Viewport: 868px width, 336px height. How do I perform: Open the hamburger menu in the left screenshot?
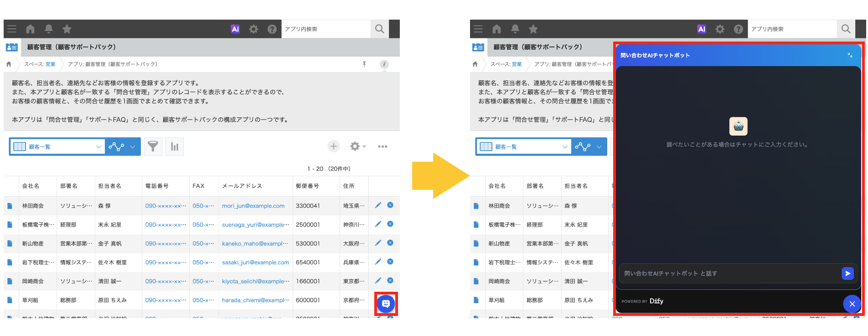(x=12, y=29)
